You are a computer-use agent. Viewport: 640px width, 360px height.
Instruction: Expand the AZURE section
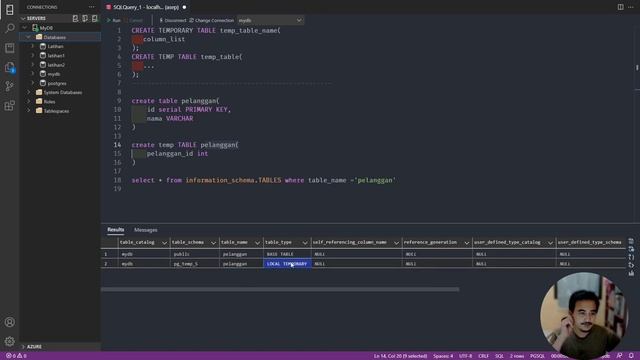click(x=23, y=347)
